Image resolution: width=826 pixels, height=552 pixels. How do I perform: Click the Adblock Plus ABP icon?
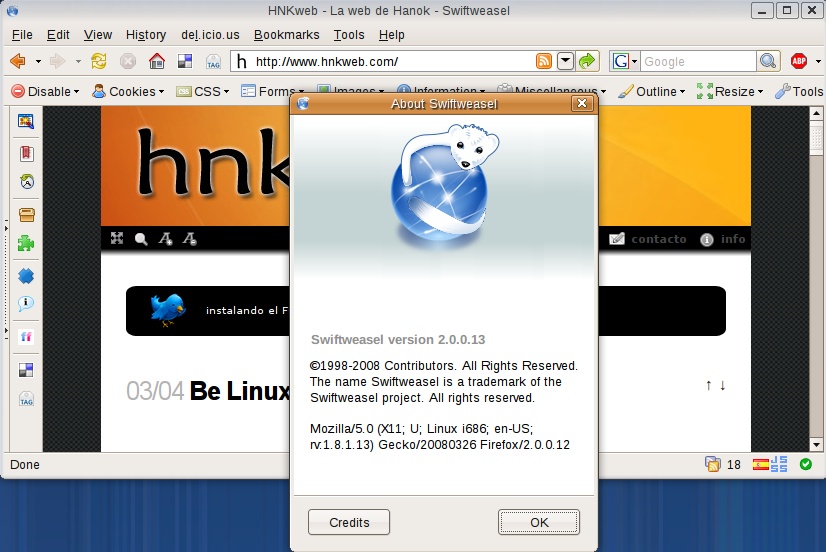pos(799,61)
